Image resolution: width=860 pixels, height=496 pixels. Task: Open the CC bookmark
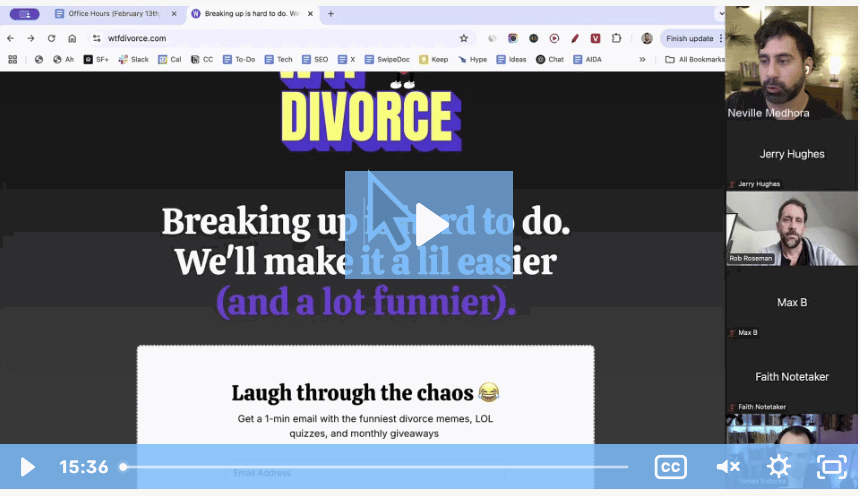click(x=202, y=59)
